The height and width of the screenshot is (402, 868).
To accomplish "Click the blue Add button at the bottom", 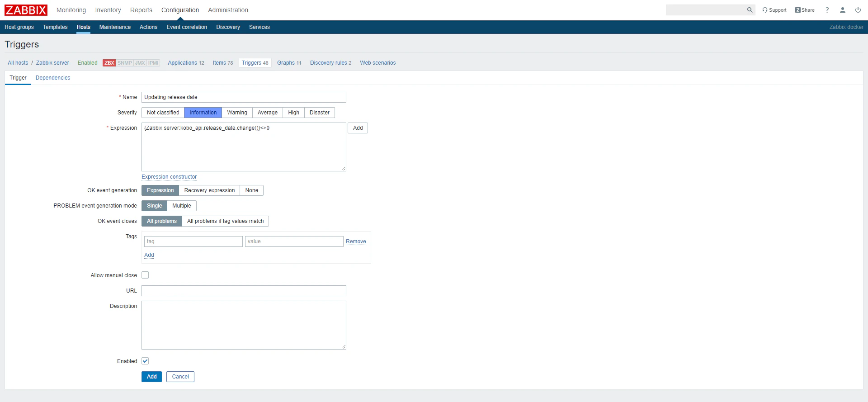I will [x=151, y=377].
